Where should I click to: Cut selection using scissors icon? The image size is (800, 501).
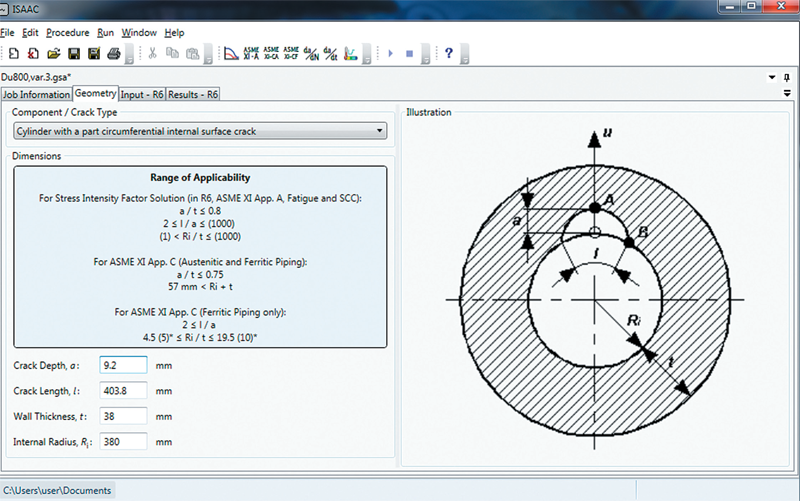[152, 53]
